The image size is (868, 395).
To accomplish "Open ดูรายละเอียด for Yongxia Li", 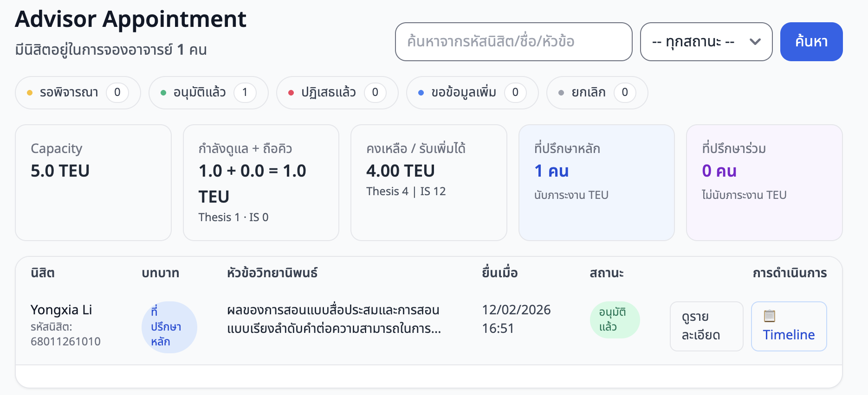I will pyautogui.click(x=706, y=326).
